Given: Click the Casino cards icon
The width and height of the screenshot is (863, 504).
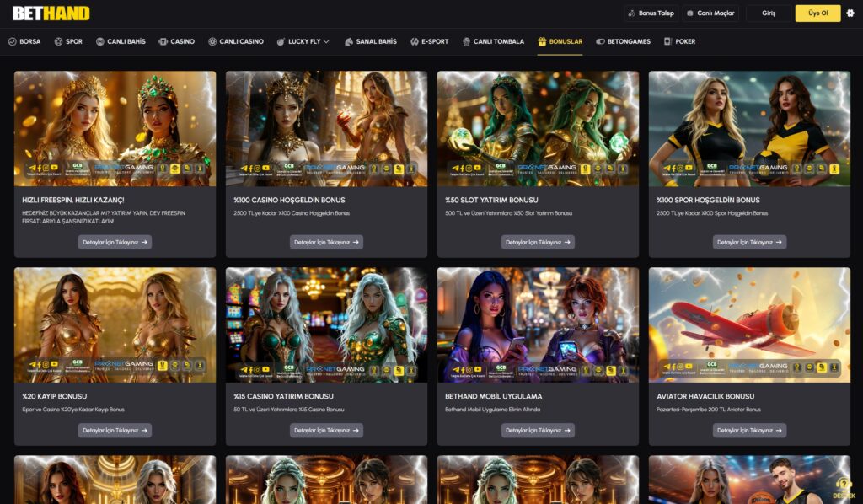Looking at the screenshot, I should click(x=163, y=41).
